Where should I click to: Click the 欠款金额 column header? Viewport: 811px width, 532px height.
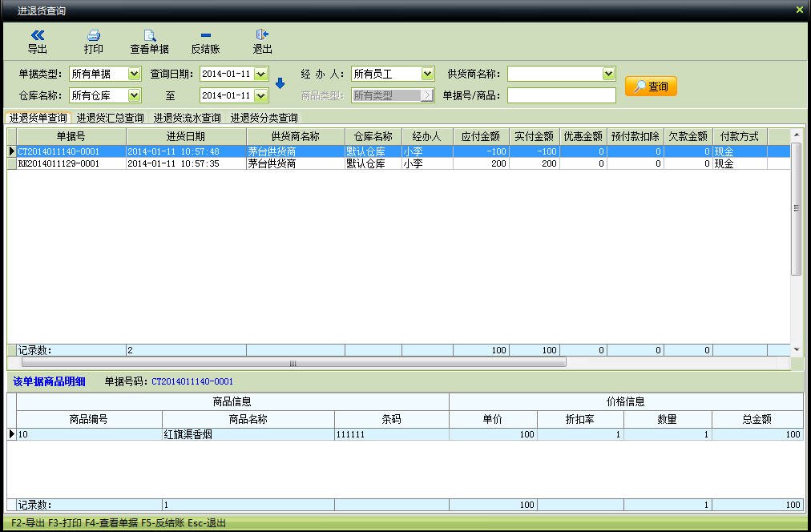[x=688, y=136]
